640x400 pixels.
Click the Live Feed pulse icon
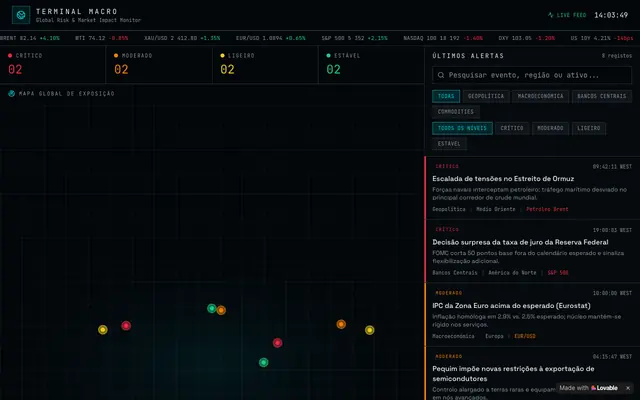(551, 15)
